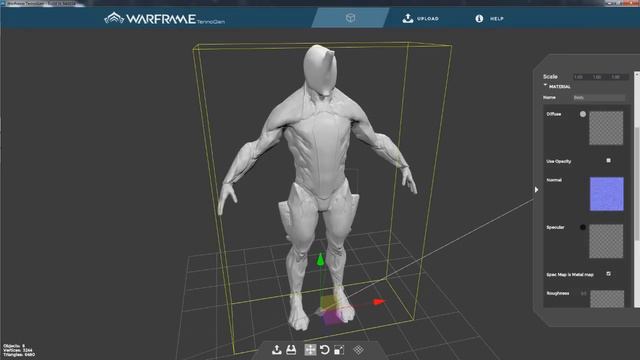Click the Help info circle icon
Screen dimensions: 640x360
click(x=479, y=18)
